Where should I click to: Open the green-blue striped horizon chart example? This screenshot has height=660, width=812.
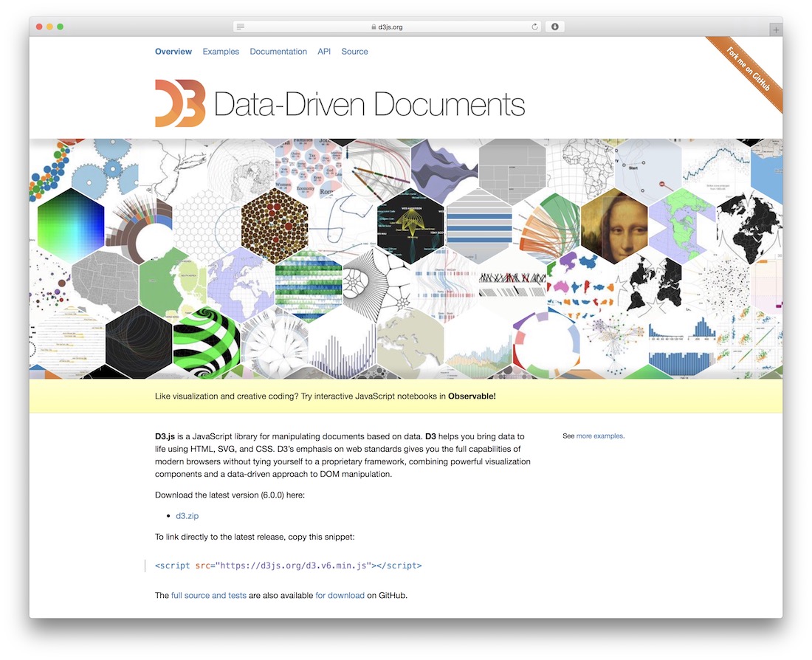[309, 285]
